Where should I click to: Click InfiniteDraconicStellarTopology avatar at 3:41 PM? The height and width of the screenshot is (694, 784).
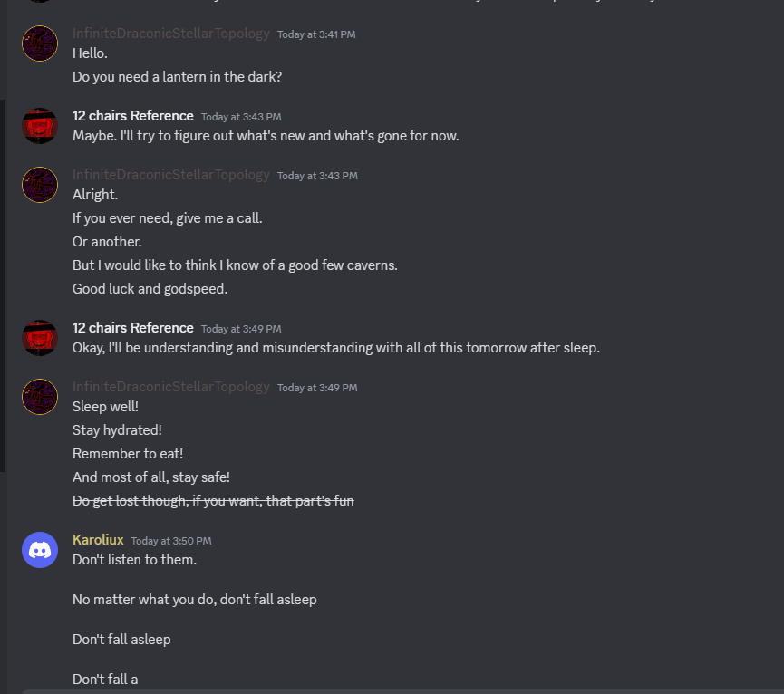(x=40, y=43)
